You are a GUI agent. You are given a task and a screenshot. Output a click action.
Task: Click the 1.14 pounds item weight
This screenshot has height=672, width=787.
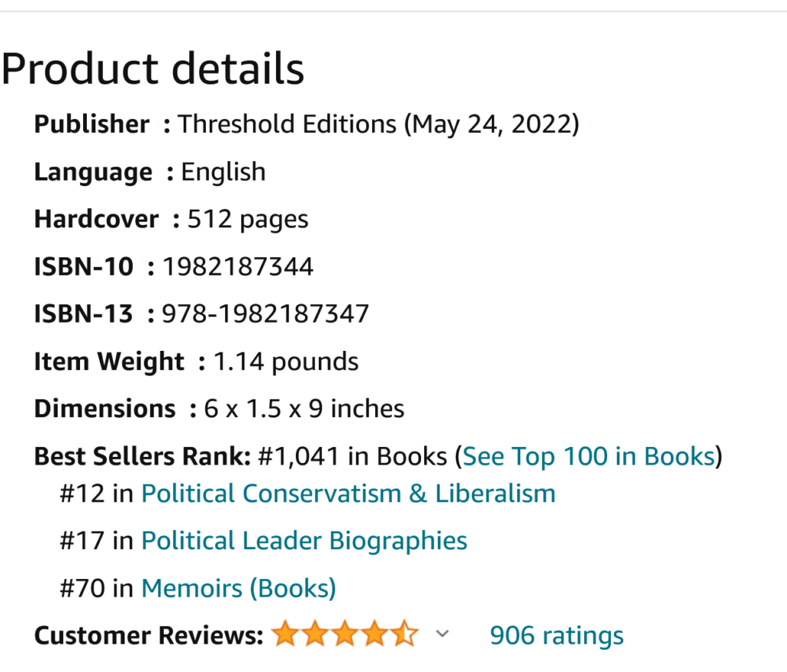(x=286, y=361)
